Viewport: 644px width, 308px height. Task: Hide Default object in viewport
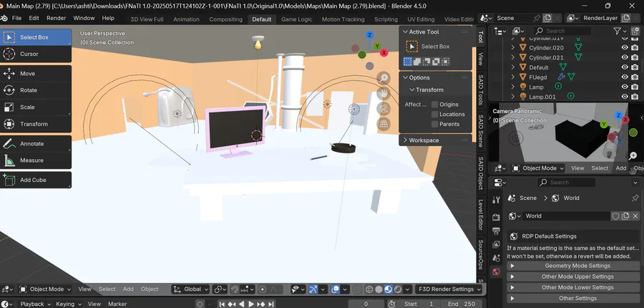pyautogui.click(x=625, y=67)
